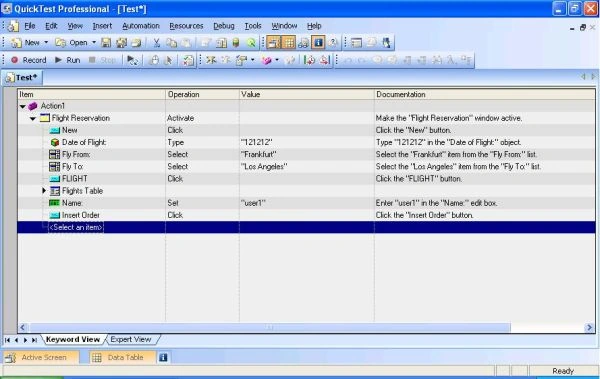600x379 pixels.
Task: Click the "user1" value cell
Action: [307, 203]
